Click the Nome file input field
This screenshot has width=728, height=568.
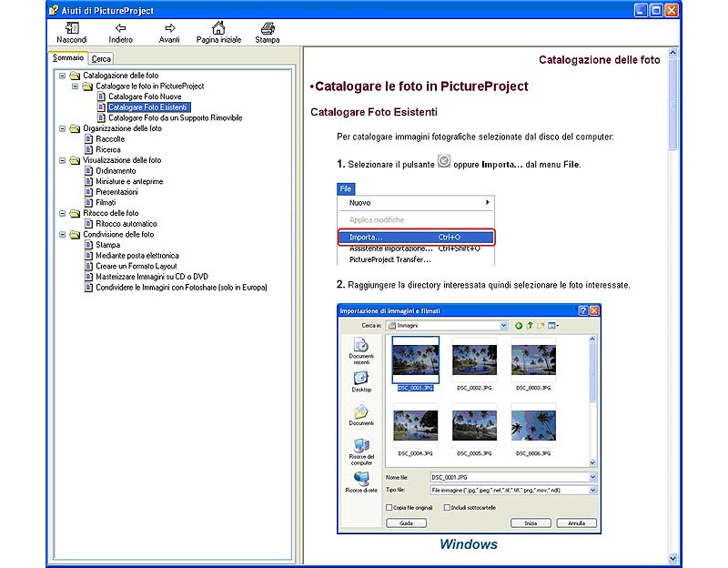510,478
